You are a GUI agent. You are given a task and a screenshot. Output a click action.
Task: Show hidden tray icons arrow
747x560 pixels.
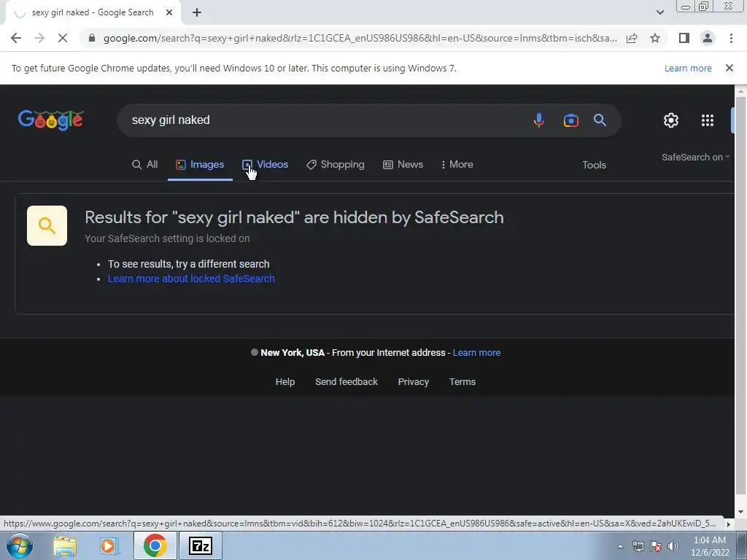(620, 546)
